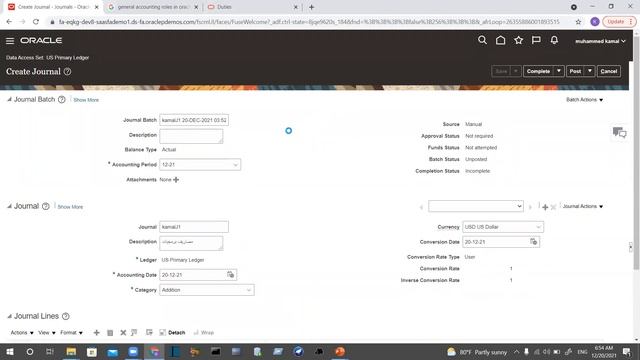Click the Journal Batch name field
This screenshot has width=640, height=360.
point(194,120)
